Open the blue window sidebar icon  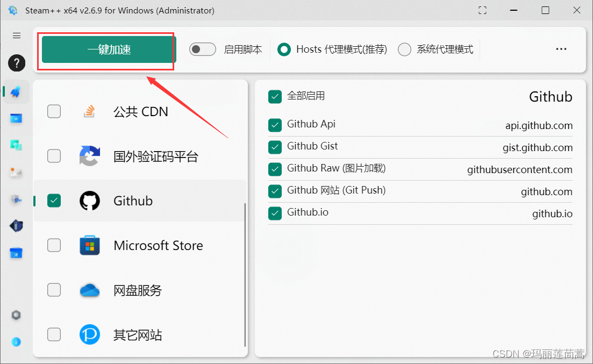click(16, 118)
